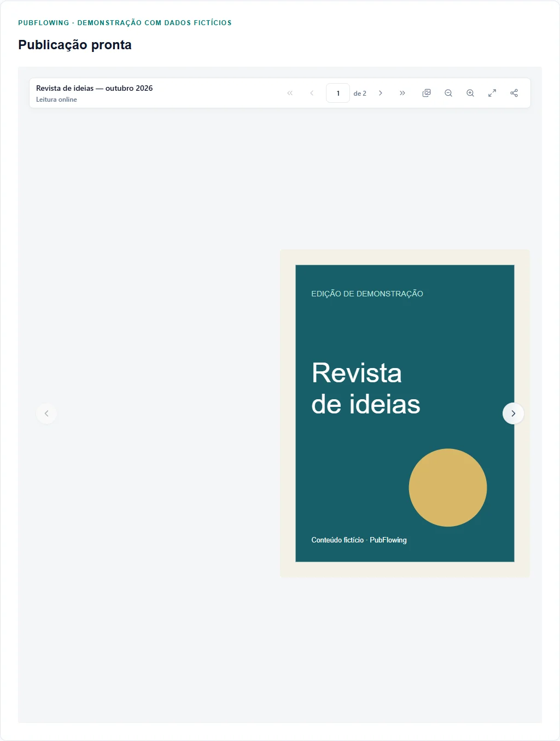Click the Revista de ideias cover page

pyautogui.click(x=405, y=413)
